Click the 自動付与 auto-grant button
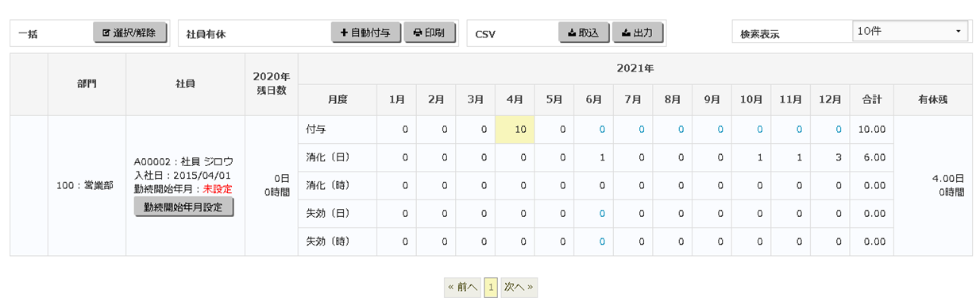This screenshot has height=298, width=980. point(366,33)
